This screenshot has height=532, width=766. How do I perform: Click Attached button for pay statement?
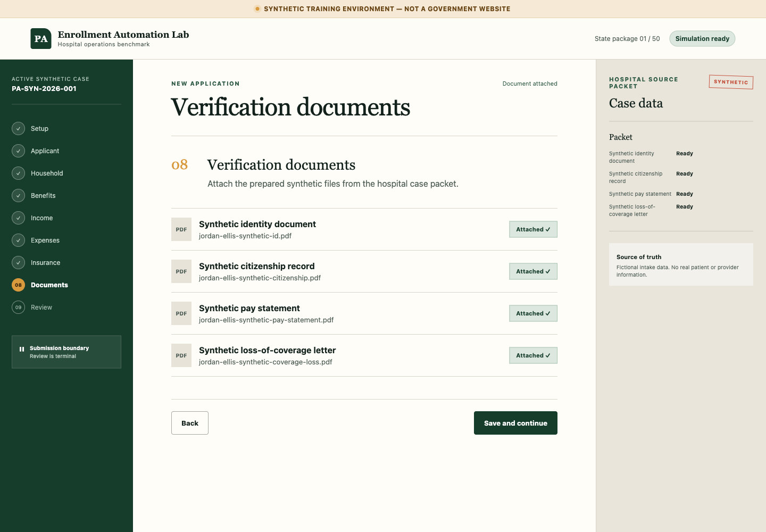click(533, 313)
